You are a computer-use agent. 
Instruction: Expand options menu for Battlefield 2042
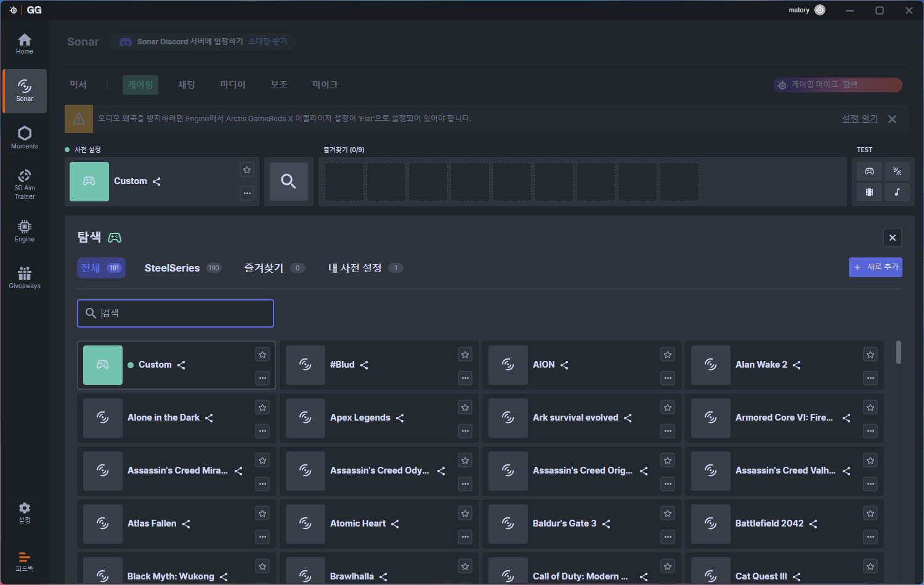pyautogui.click(x=870, y=537)
